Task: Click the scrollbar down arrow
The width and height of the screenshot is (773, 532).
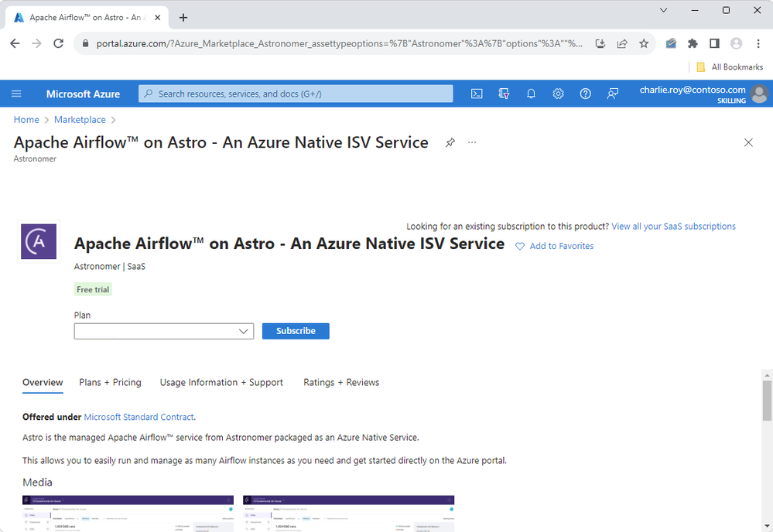Action: (x=767, y=526)
